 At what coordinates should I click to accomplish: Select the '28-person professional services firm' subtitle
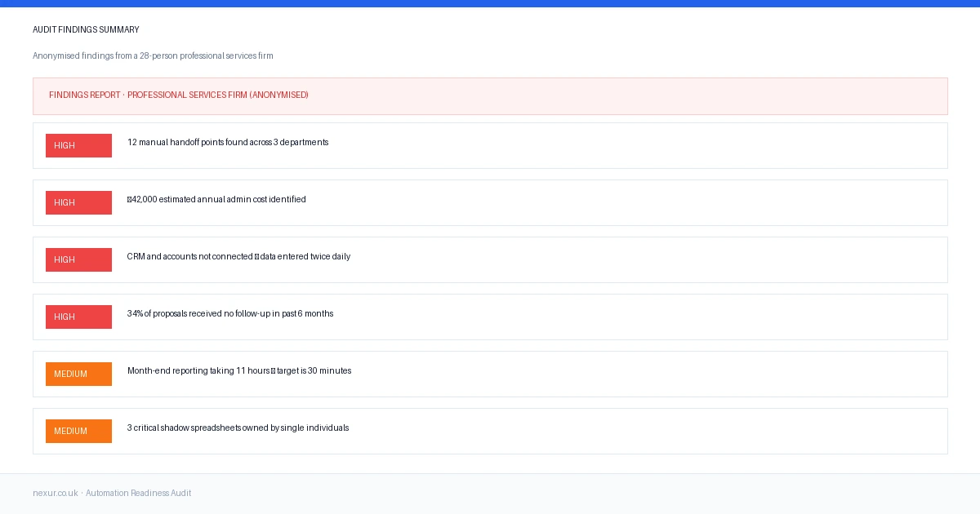(153, 56)
